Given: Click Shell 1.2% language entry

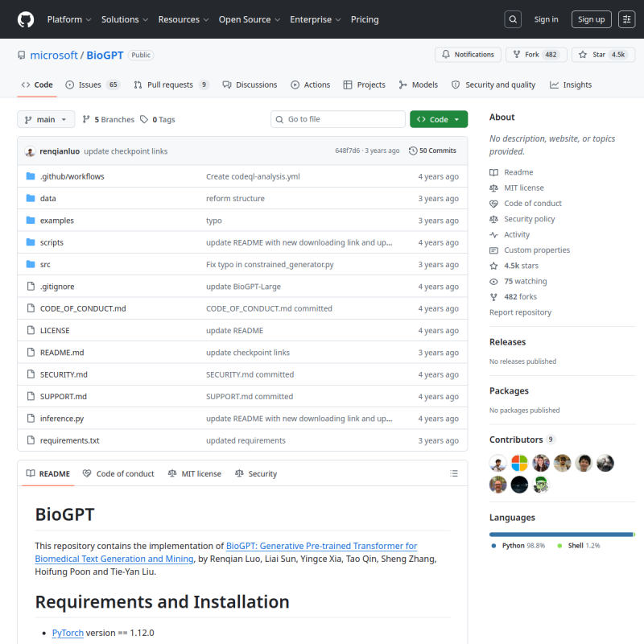Looking at the screenshot, I should point(579,546).
